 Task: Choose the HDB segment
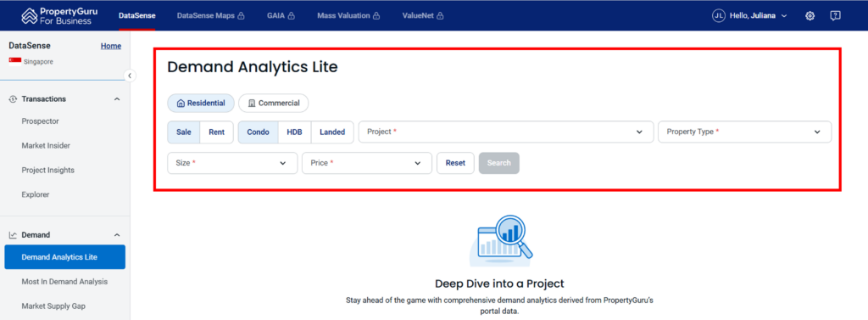tap(294, 132)
